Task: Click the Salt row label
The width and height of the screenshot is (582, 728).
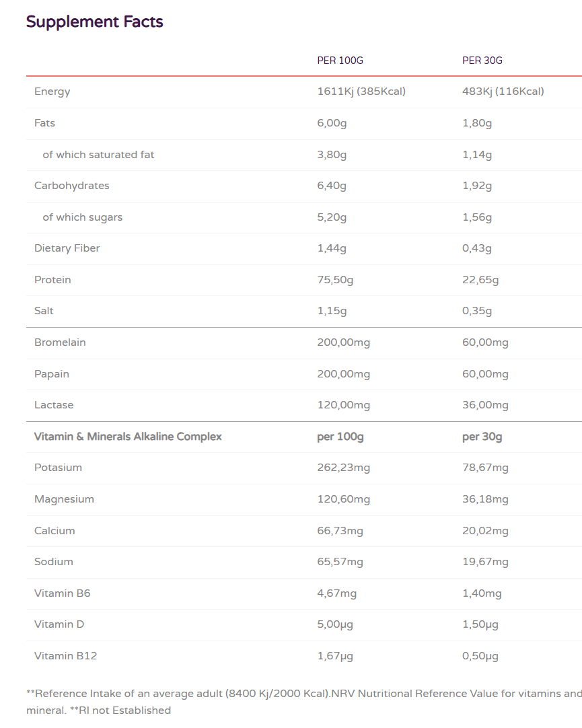Action: coord(44,311)
